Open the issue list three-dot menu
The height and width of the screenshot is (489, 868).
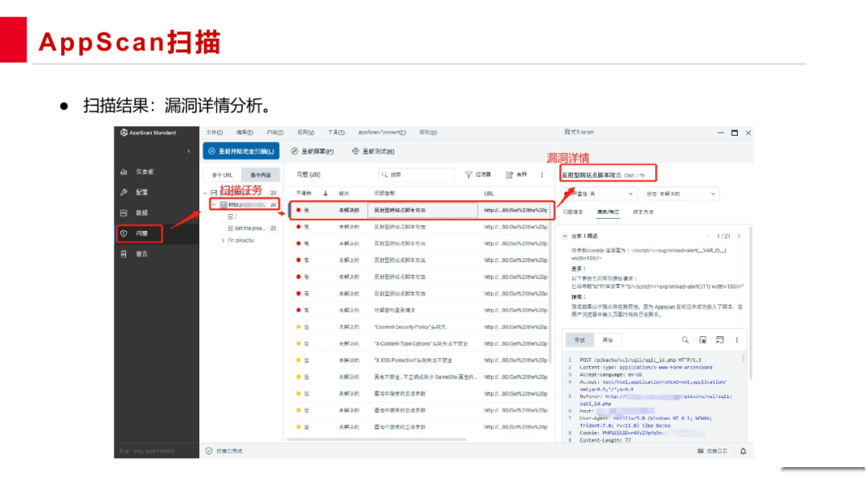pyautogui.click(x=542, y=175)
